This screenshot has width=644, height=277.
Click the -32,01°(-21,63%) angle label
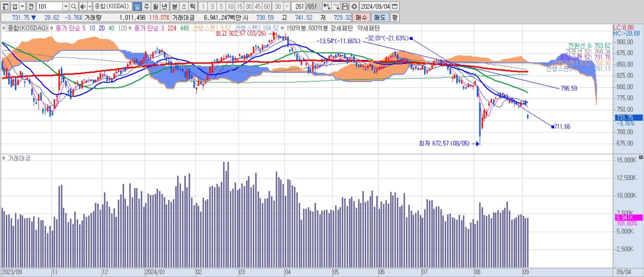(x=386, y=38)
